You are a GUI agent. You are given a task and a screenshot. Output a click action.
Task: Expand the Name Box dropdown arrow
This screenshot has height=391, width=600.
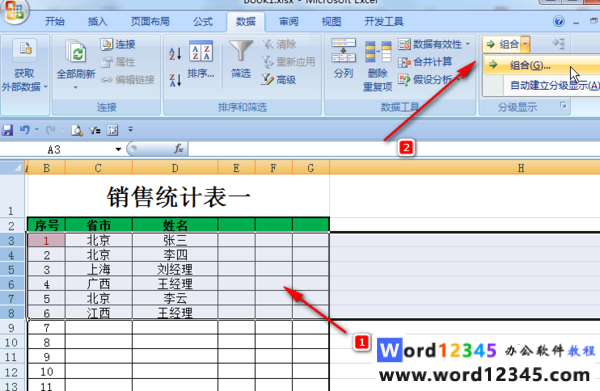click(118, 150)
